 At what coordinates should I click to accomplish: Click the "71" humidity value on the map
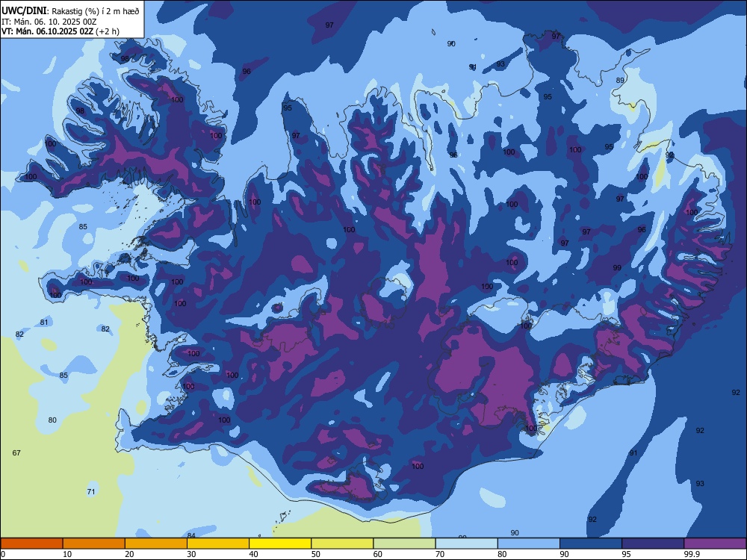(91, 492)
